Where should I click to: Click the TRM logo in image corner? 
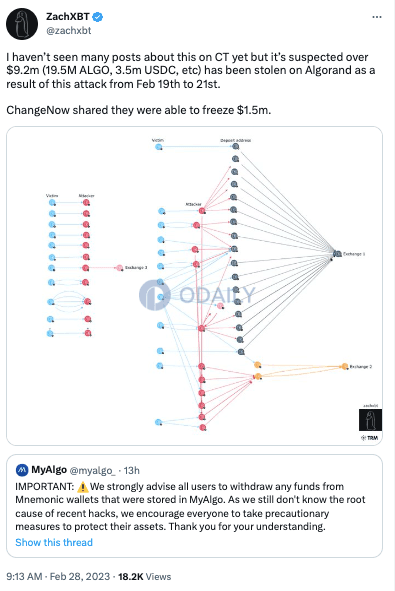(x=369, y=438)
